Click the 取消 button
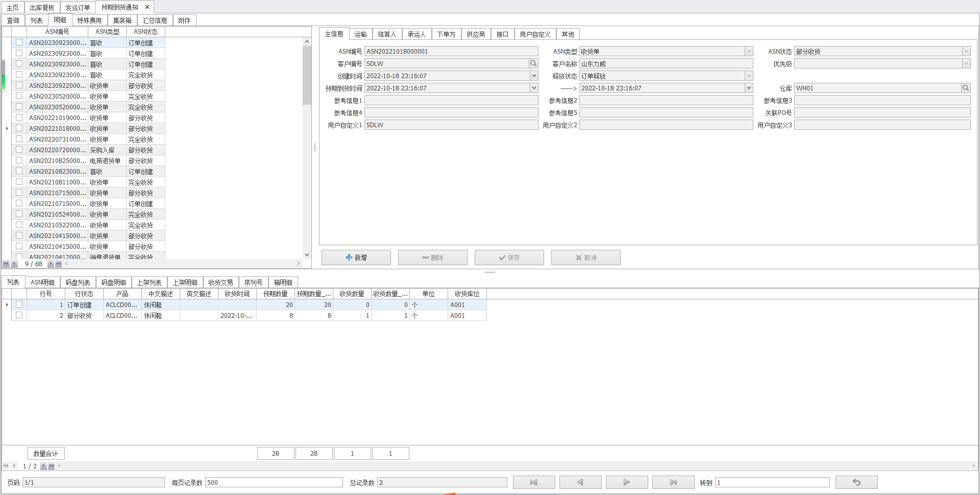The height and width of the screenshot is (495, 980). pos(586,257)
